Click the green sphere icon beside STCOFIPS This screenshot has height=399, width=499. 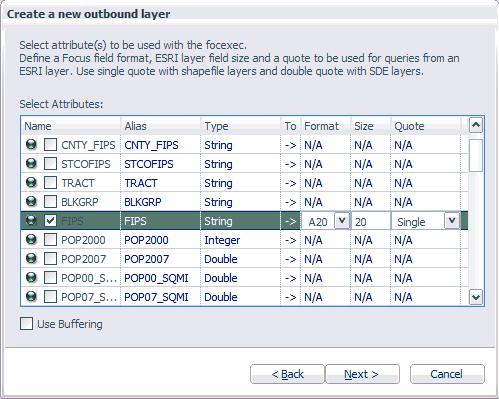[x=31, y=164]
